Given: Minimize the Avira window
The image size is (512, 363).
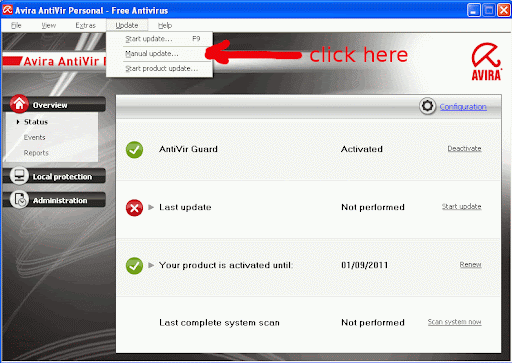Looking at the screenshot, I should (473, 10).
